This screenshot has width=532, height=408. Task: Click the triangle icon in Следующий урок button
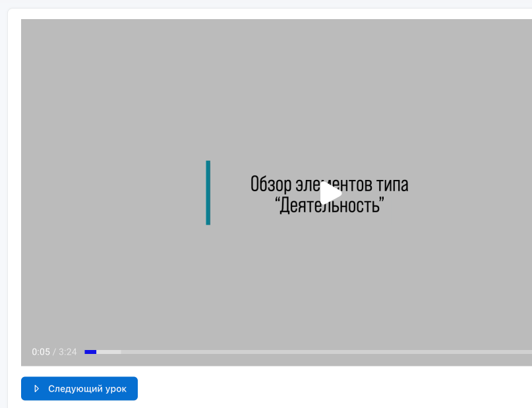click(x=37, y=389)
